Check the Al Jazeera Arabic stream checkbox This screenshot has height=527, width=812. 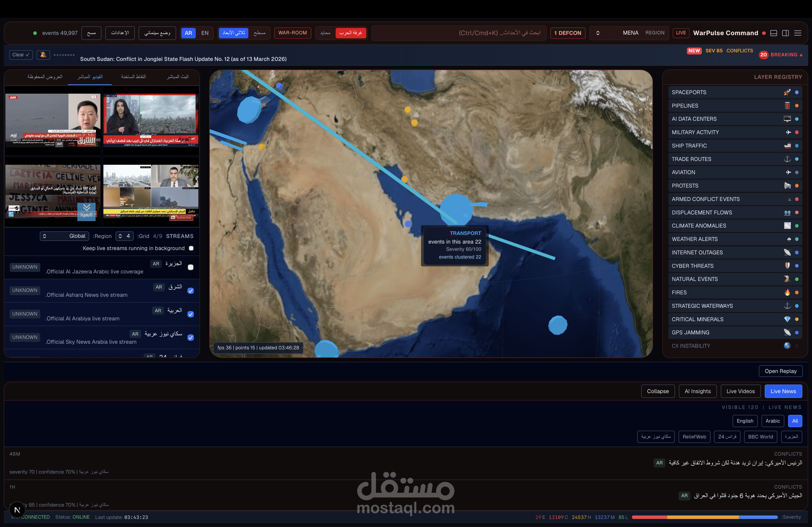pos(191,267)
